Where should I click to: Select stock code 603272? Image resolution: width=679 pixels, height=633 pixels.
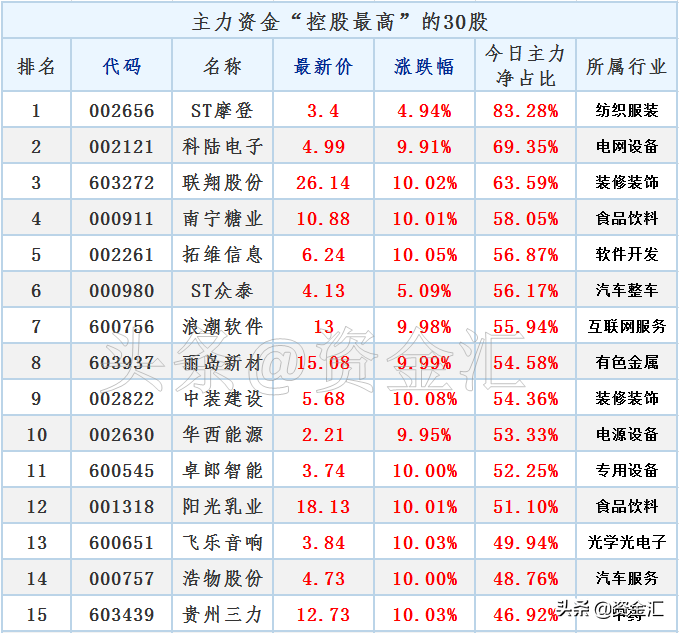tap(122, 183)
